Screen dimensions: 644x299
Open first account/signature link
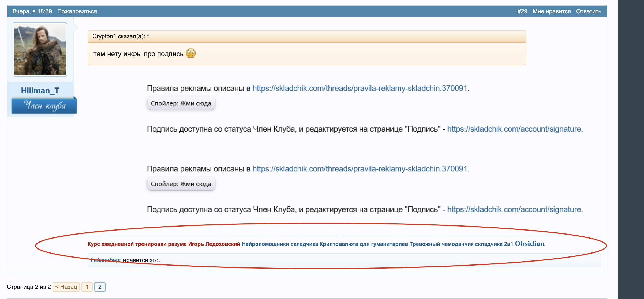click(x=514, y=129)
